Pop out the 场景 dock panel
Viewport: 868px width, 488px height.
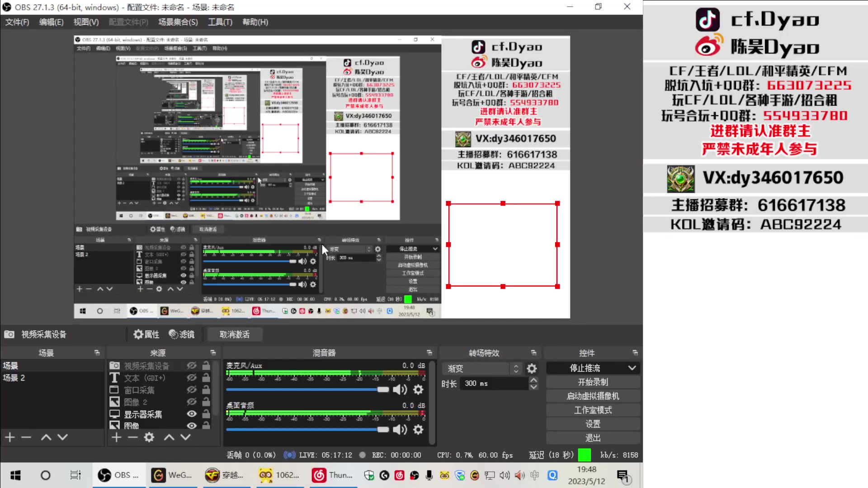[97, 352]
